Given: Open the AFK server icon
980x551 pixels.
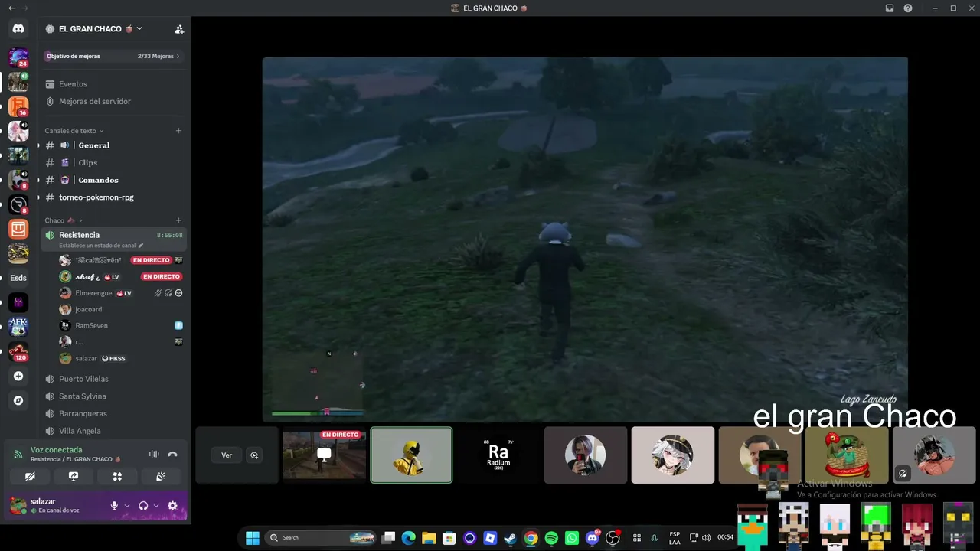Looking at the screenshot, I should click(x=18, y=327).
